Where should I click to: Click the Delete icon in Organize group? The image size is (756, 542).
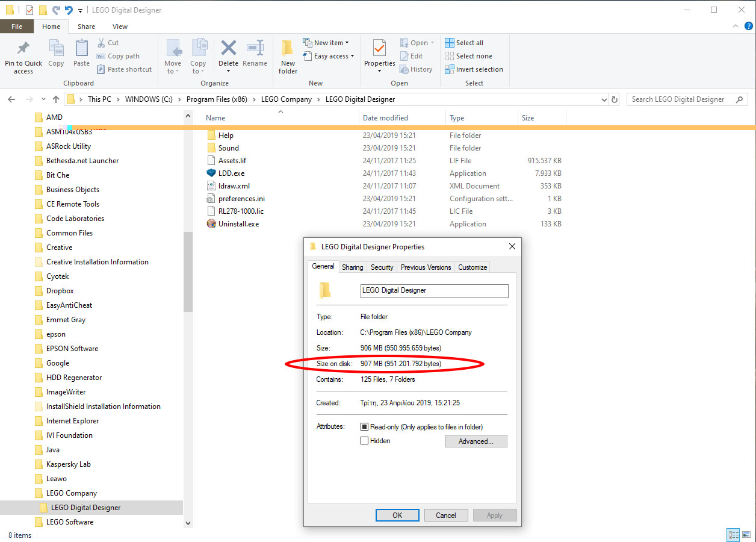tap(228, 48)
